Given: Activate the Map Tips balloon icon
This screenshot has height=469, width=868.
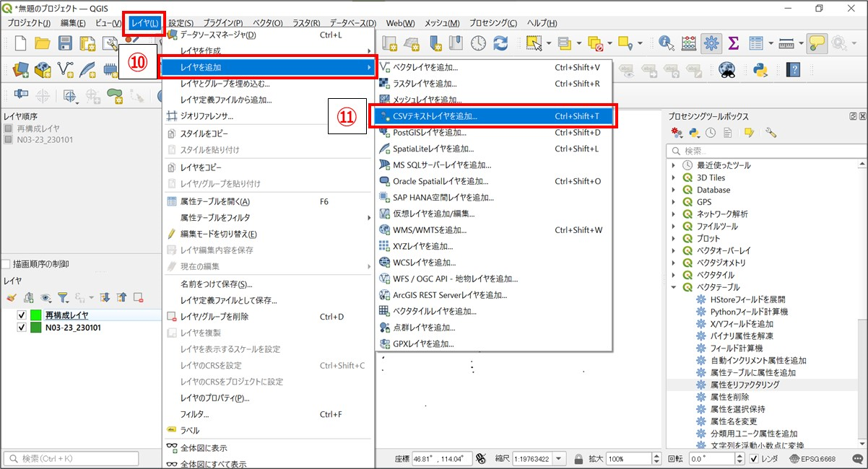Looking at the screenshot, I should pos(817,44).
